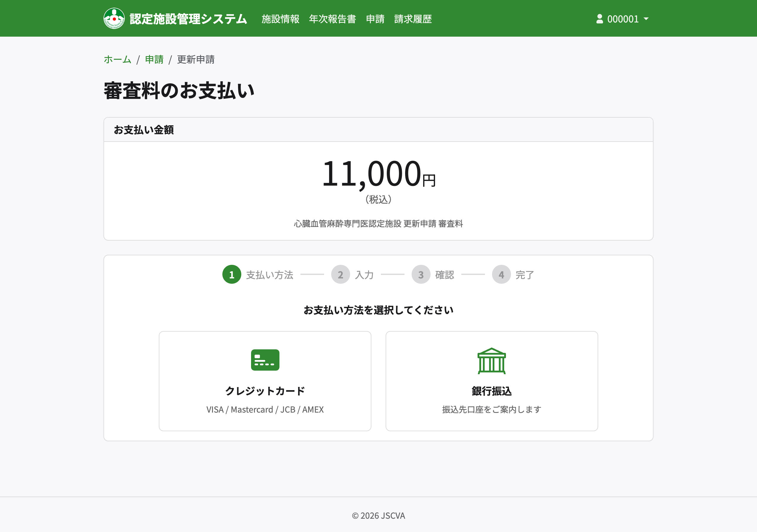Click step 2 入力 circle indicator
Screen dimensions: 757x532
341,275
